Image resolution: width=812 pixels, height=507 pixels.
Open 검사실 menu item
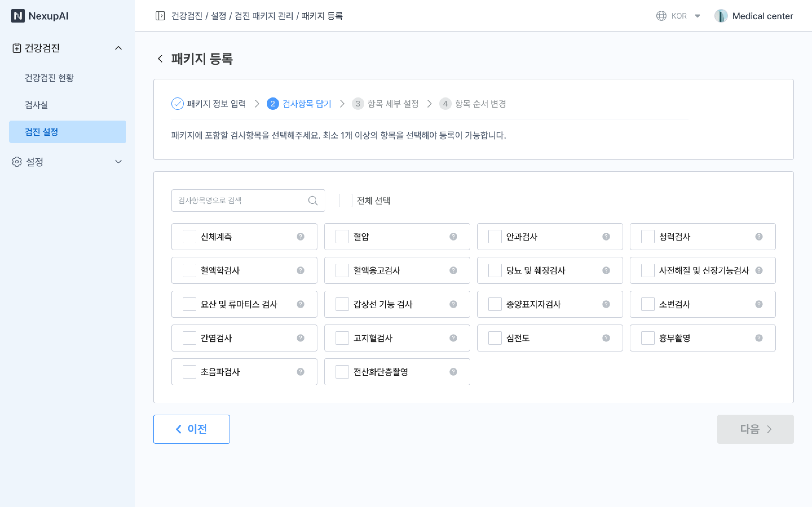click(x=37, y=104)
